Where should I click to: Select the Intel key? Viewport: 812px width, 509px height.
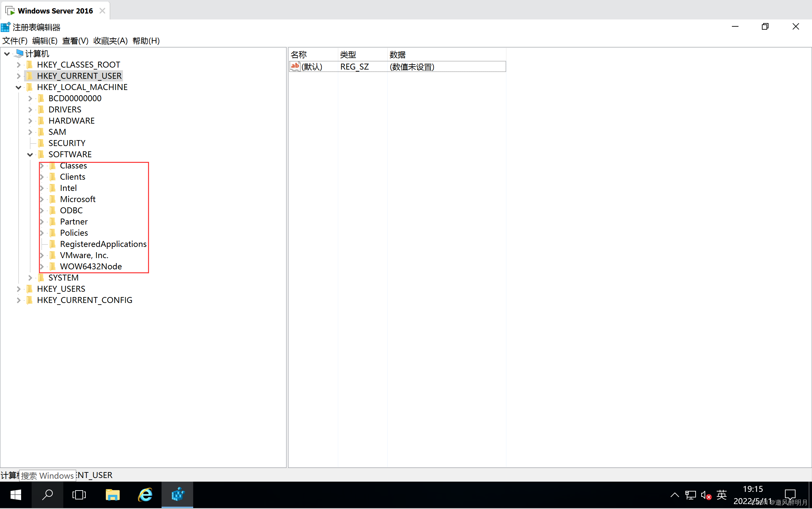[x=68, y=188]
